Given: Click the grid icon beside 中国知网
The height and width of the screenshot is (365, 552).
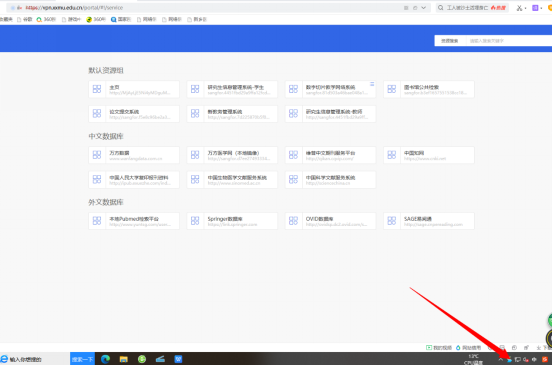Looking at the screenshot, I should click(391, 155).
